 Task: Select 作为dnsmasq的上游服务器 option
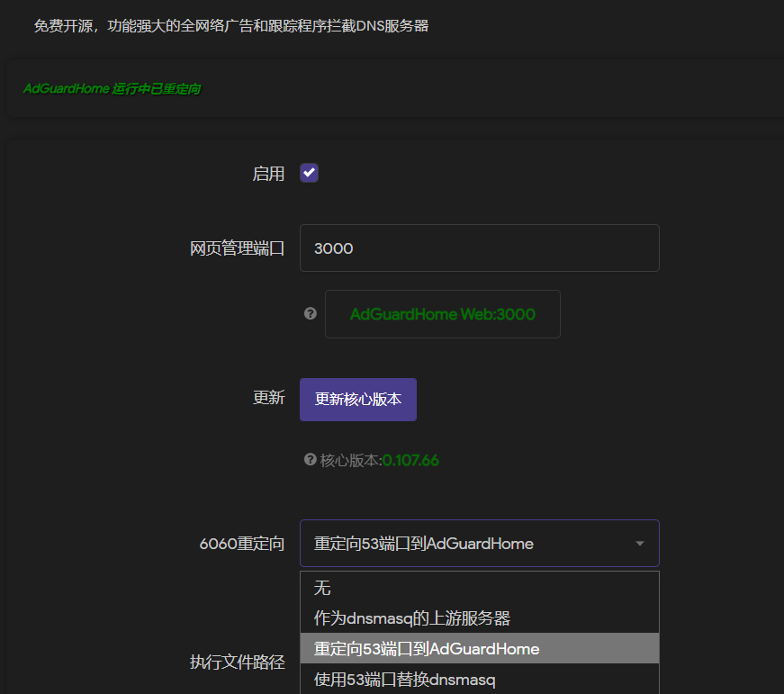click(x=480, y=618)
